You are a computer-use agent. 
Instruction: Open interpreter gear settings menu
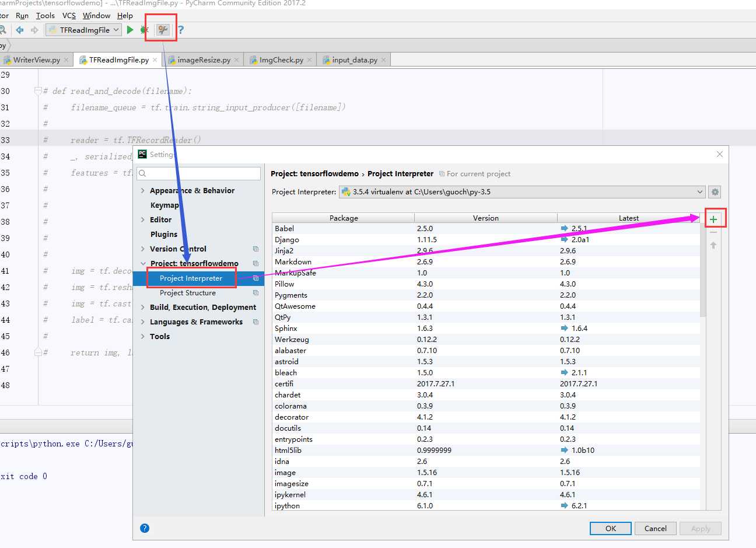tap(715, 192)
